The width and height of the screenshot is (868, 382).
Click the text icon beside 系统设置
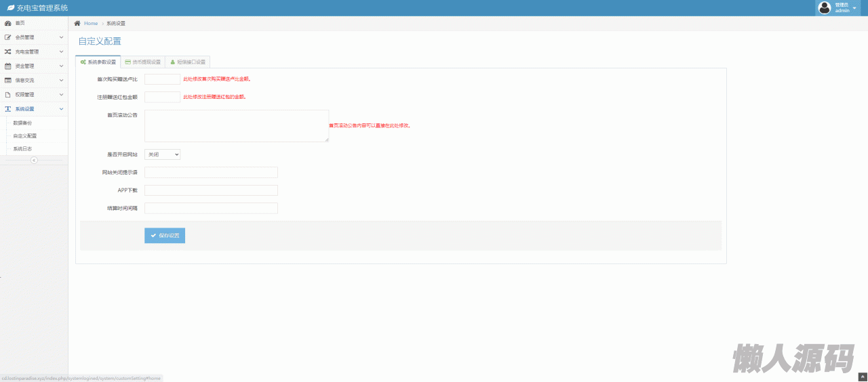coord(8,108)
